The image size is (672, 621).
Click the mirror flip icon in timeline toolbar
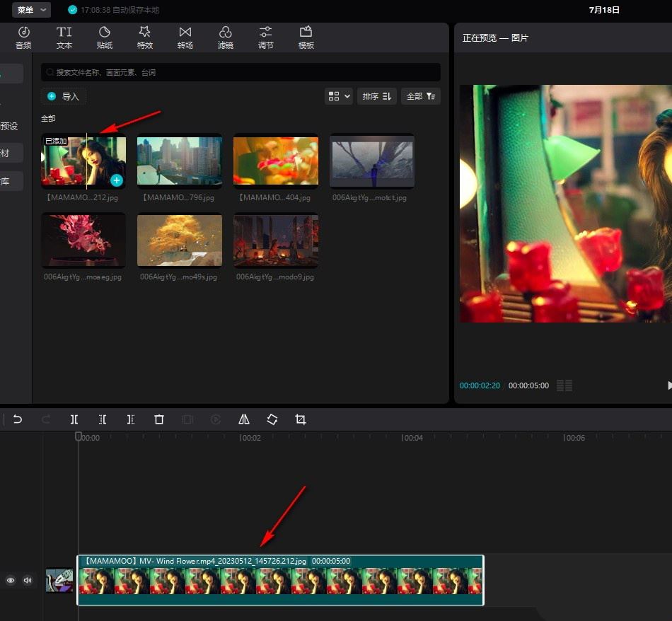pyautogui.click(x=244, y=419)
